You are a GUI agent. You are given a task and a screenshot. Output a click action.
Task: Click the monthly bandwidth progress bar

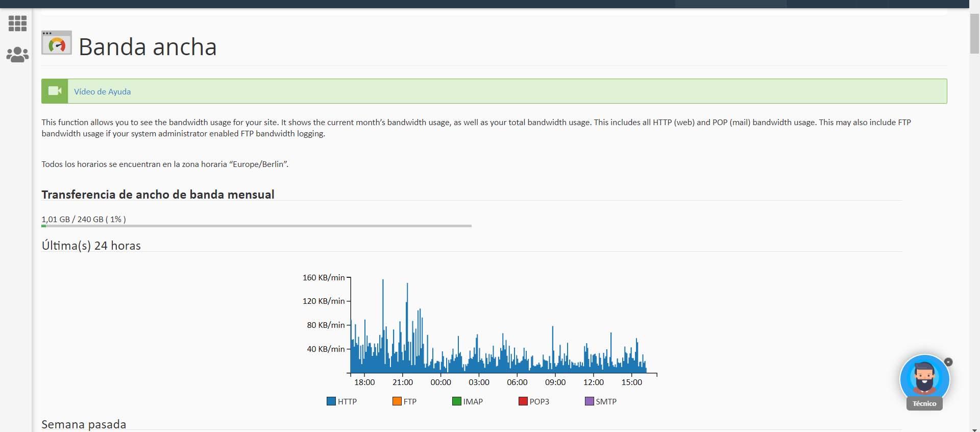[x=256, y=226]
